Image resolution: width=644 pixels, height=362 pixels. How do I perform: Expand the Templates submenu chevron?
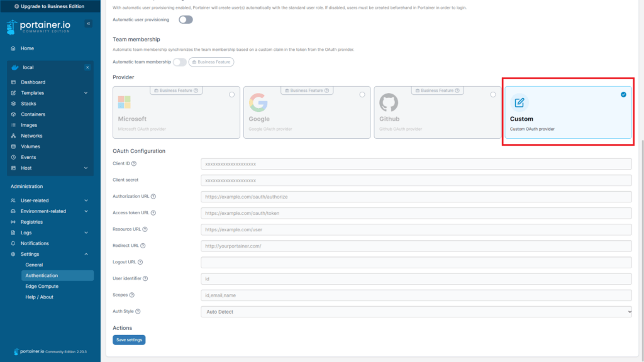86,93
